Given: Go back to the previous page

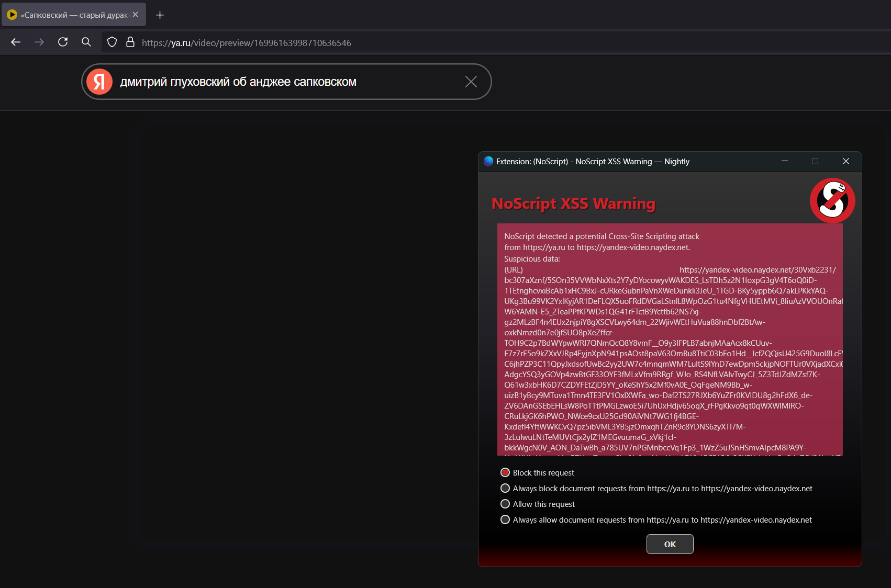Looking at the screenshot, I should coord(16,42).
